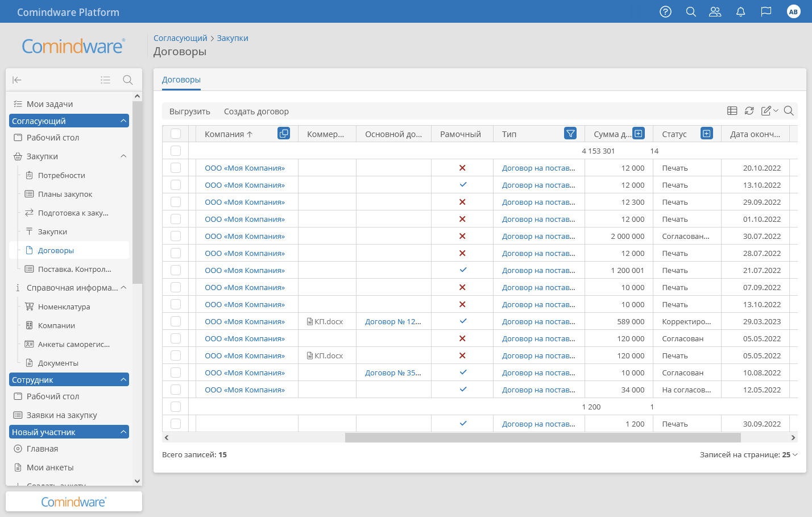
Task: Open the filter icon on Тип column
Action: [x=570, y=133]
